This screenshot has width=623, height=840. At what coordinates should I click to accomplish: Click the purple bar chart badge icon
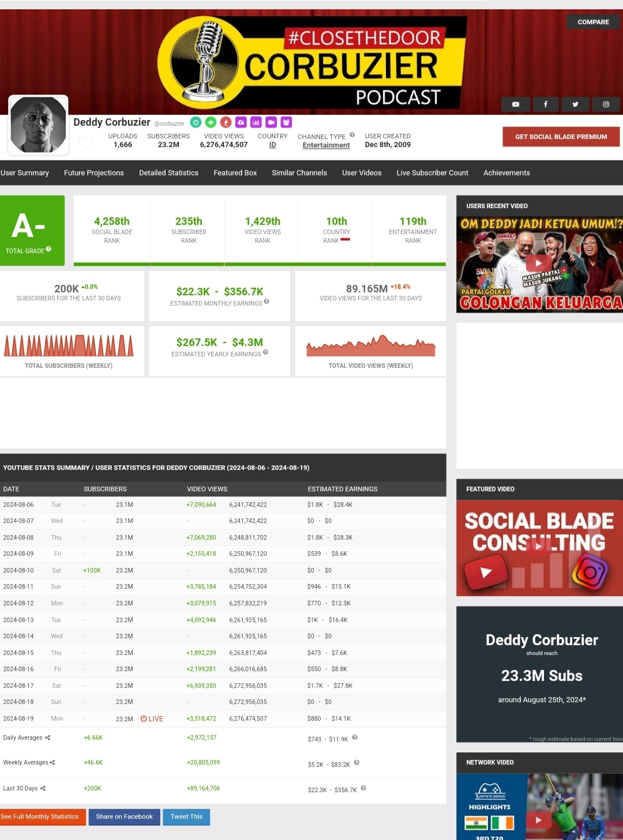tap(256, 122)
